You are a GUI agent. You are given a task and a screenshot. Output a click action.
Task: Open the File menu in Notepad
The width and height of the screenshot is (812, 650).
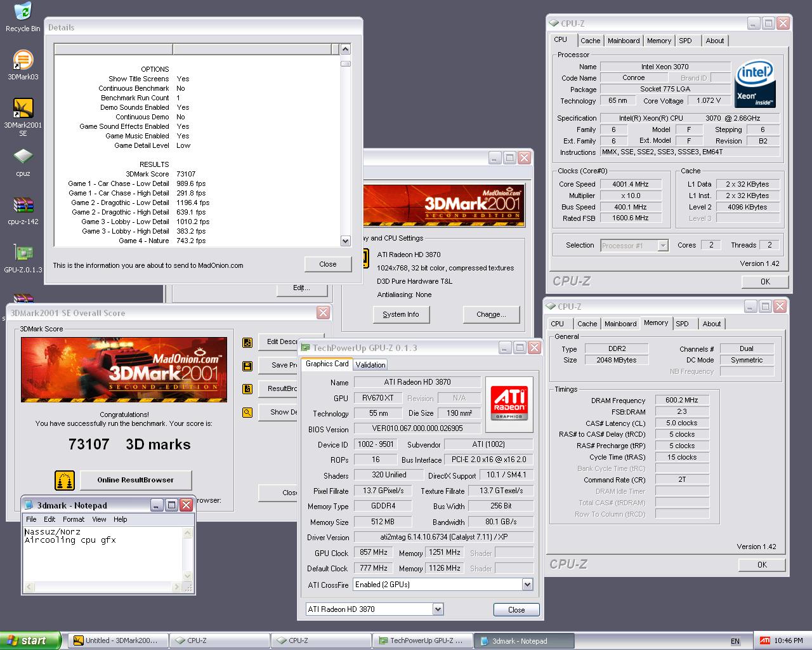pyautogui.click(x=31, y=519)
